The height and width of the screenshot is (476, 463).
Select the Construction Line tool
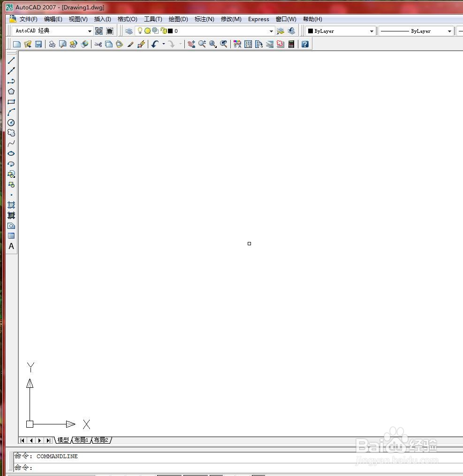click(11, 71)
